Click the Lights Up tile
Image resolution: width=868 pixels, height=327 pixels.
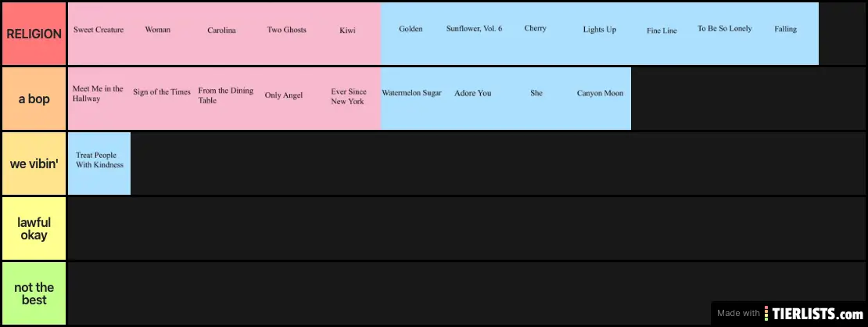click(x=600, y=33)
